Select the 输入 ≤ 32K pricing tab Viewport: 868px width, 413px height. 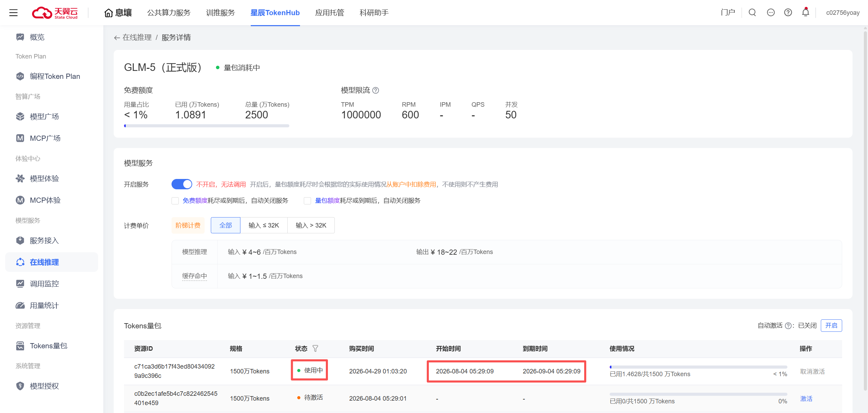pyautogui.click(x=264, y=225)
